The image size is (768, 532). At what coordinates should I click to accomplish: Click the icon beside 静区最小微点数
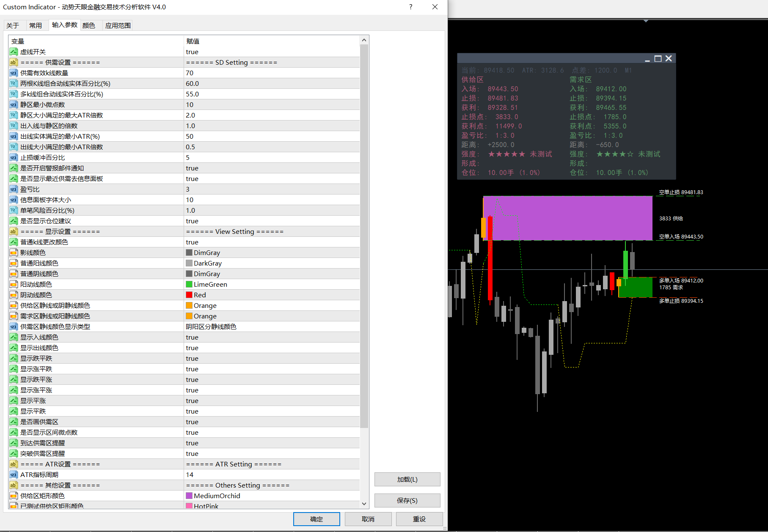coord(14,104)
